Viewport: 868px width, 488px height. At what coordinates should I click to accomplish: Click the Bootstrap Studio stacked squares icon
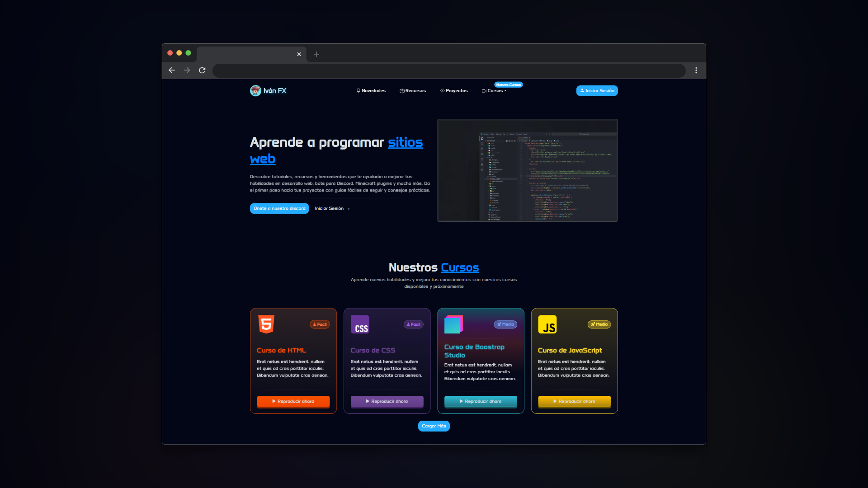tap(453, 324)
